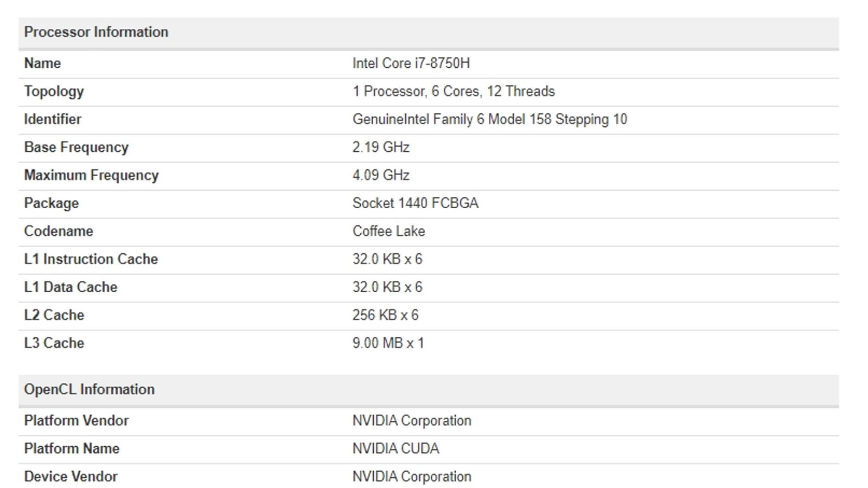Click the Platform Vendor label

(x=76, y=421)
